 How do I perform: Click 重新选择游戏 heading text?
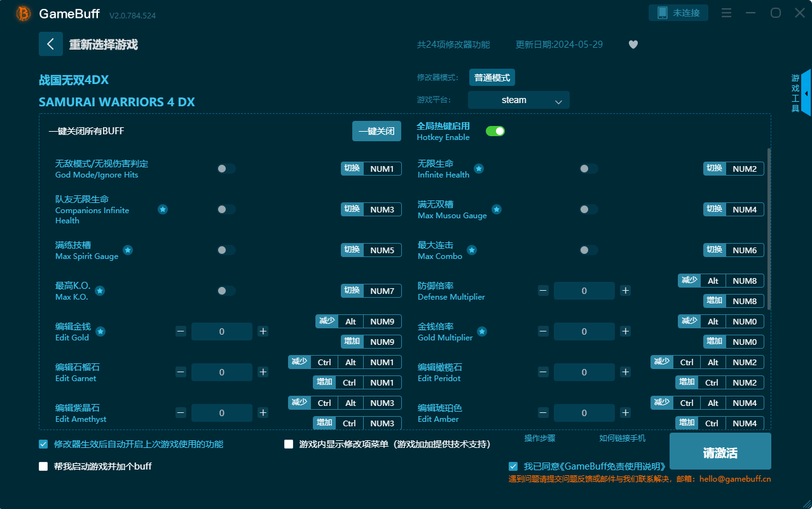tap(104, 45)
